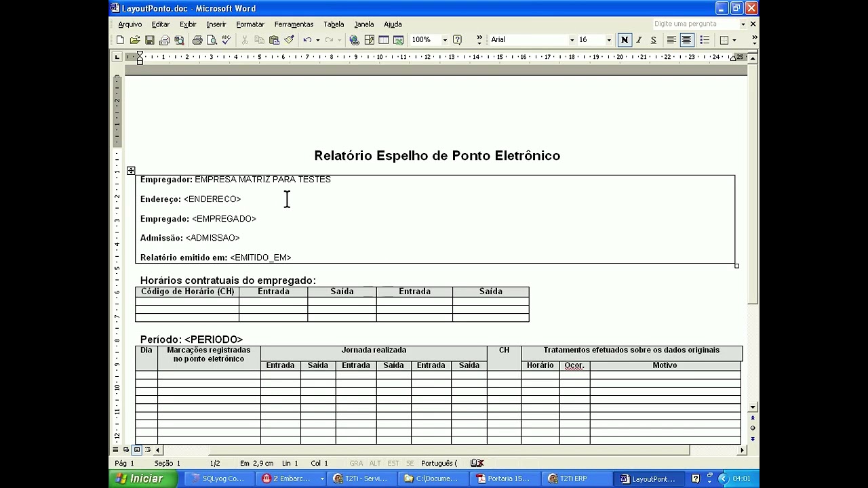Click the first-line indent marker on the ruler

click(140, 54)
